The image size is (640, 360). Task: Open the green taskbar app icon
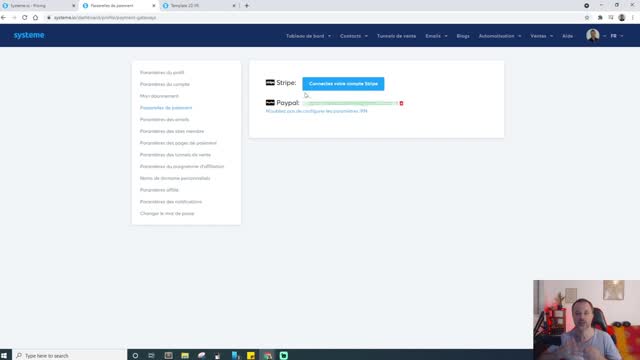pos(284,356)
